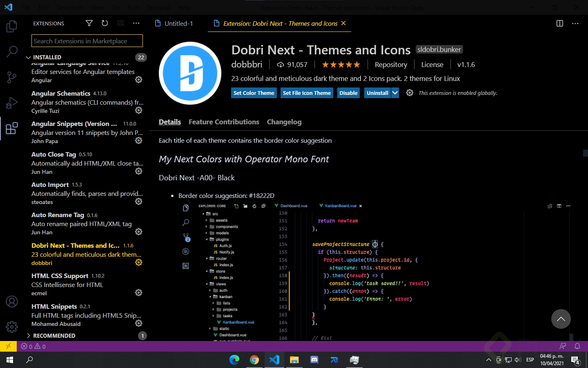Viewport: 588px width, 368px height.
Task: Open the Search view from the activity bar
Action: pos(11,52)
